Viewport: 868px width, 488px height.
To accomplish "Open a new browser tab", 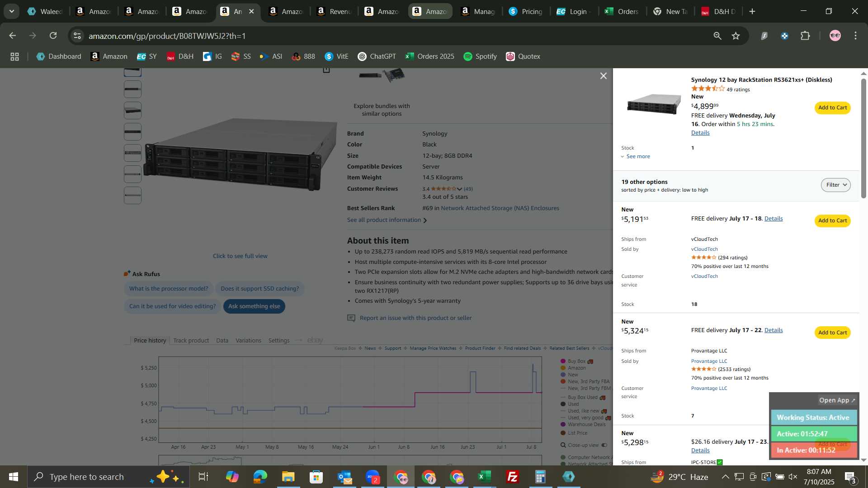I will click(x=752, y=11).
